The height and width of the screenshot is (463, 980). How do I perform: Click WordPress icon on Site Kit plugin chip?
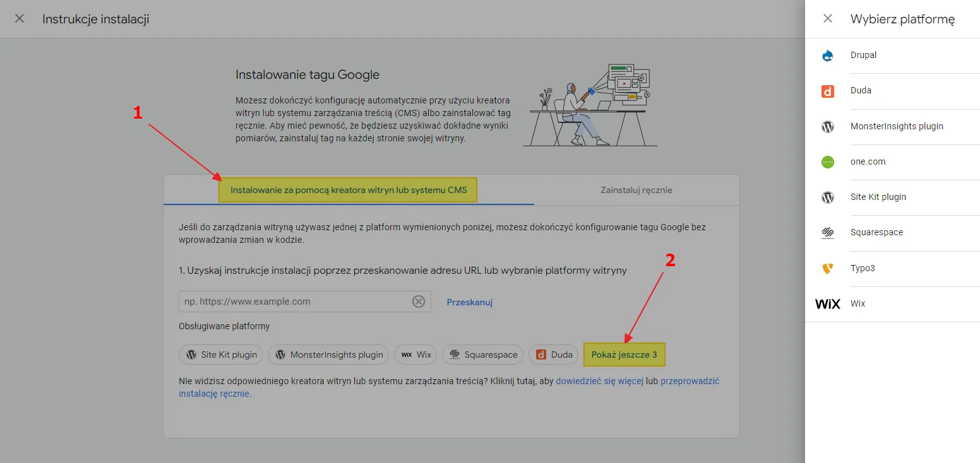pyautogui.click(x=191, y=355)
